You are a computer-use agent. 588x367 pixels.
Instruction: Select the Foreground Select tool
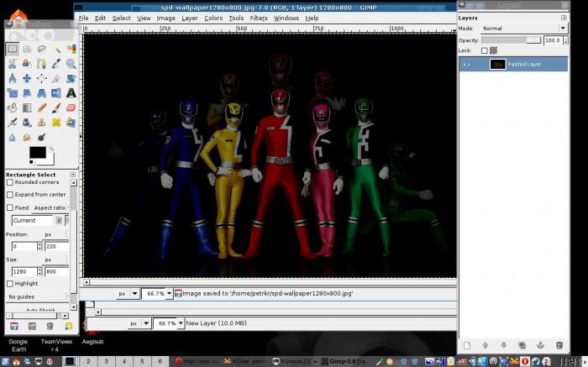[x=27, y=63]
